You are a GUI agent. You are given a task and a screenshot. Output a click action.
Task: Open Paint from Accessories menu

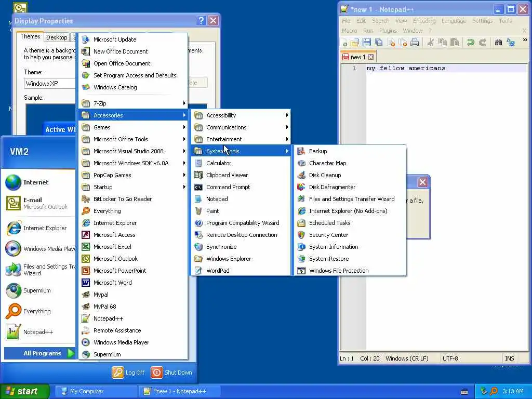241,211
